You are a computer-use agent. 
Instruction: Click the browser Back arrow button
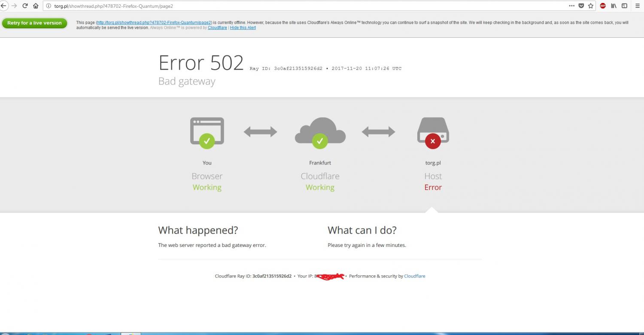(x=3, y=6)
